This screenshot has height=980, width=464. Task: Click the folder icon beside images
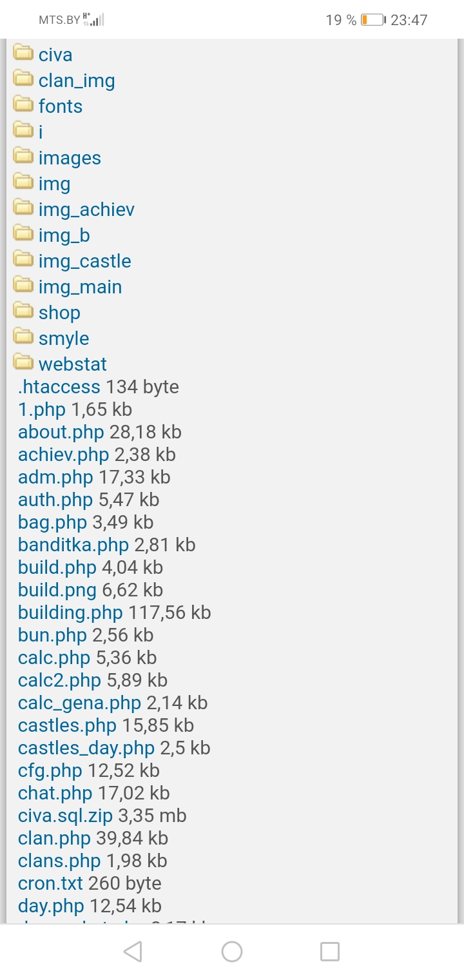tap(23, 156)
